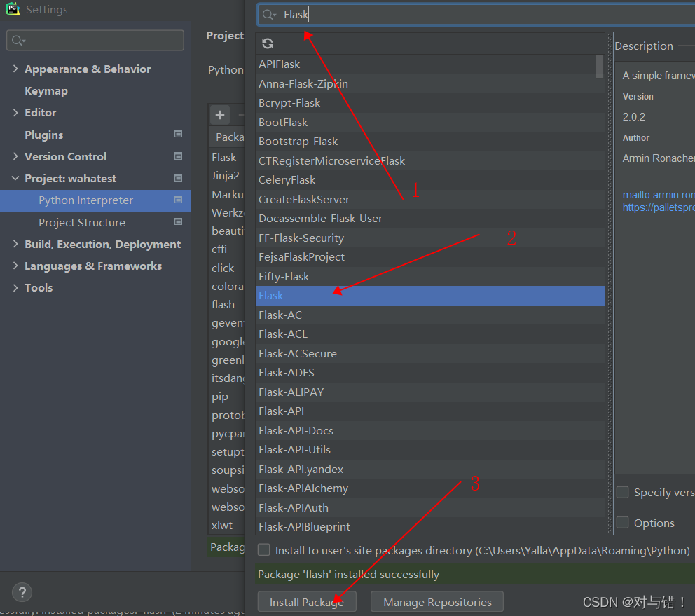Select Flask-ADFS package
This screenshot has height=616, width=695.
click(430, 373)
